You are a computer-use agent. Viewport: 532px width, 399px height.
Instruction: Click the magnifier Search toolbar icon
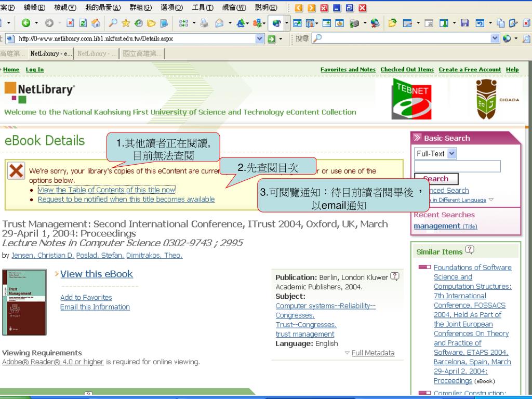(x=113, y=23)
